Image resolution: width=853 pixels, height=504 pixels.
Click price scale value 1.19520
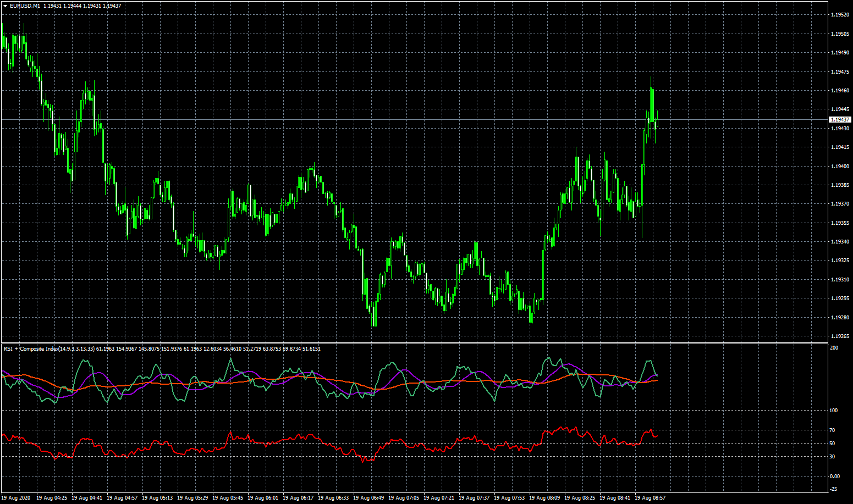click(839, 15)
